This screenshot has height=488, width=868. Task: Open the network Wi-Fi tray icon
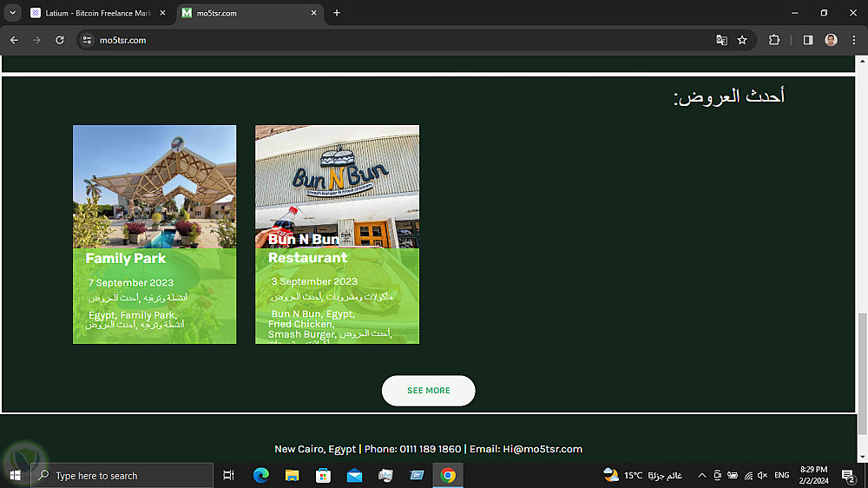click(748, 475)
